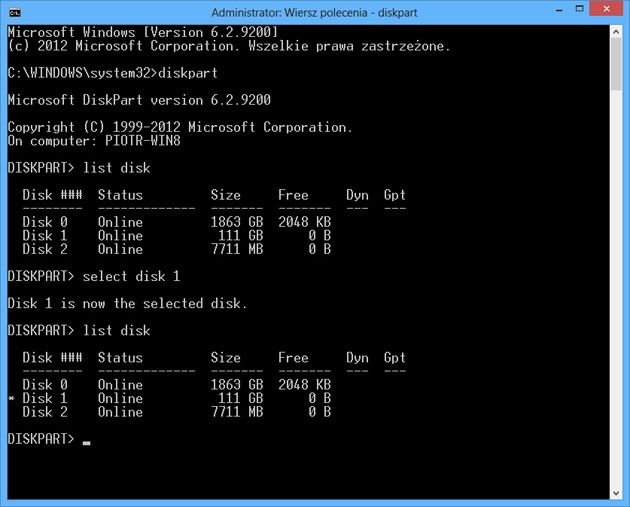The height and width of the screenshot is (507, 630).
Task: Click the second 'DISKPART> list disk' command
Action: (x=79, y=331)
